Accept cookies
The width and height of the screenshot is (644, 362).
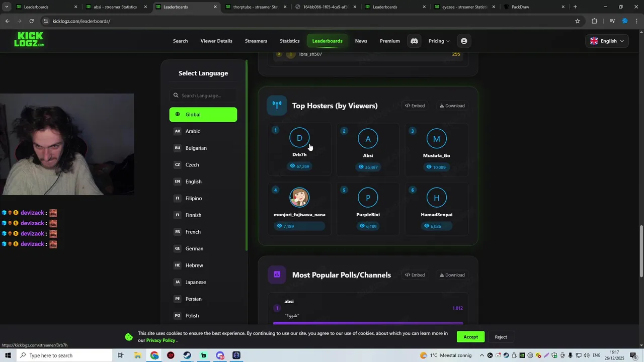click(470, 337)
